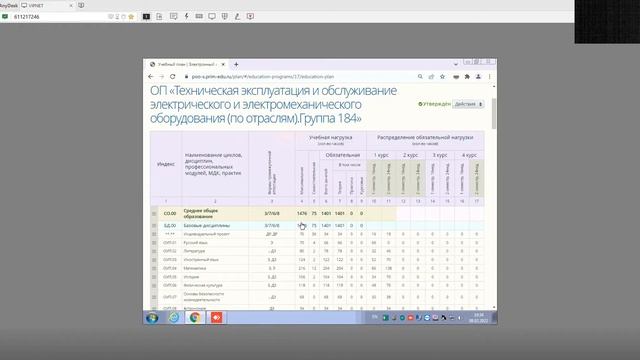Click Иностранный язык row name
The width and height of the screenshot is (640, 360).
(x=201, y=260)
